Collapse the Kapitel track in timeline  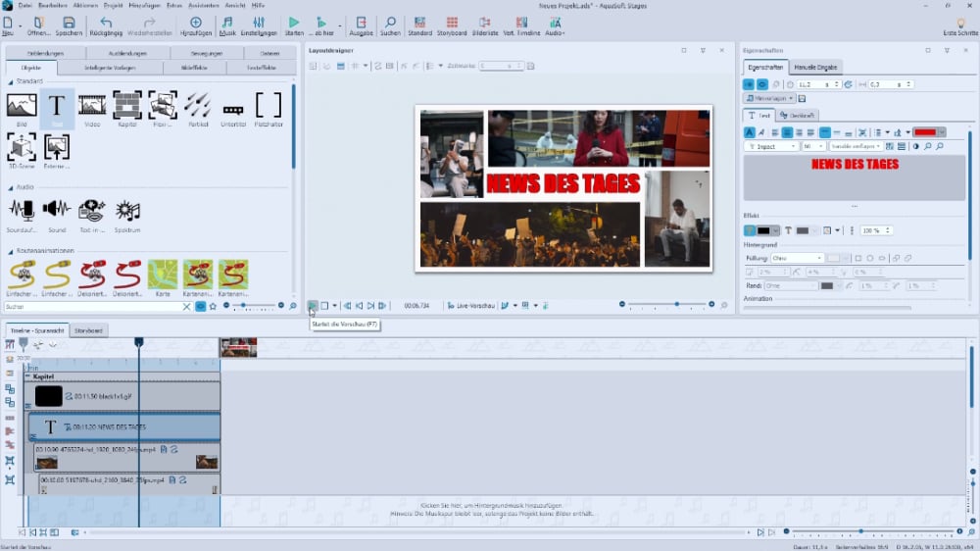pyautogui.click(x=27, y=376)
